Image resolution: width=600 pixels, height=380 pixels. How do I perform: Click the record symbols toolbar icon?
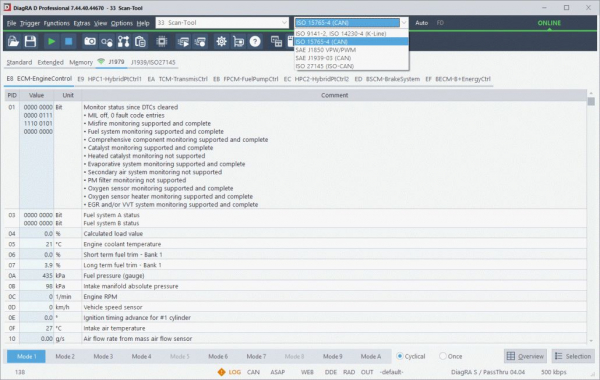point(107,42)
